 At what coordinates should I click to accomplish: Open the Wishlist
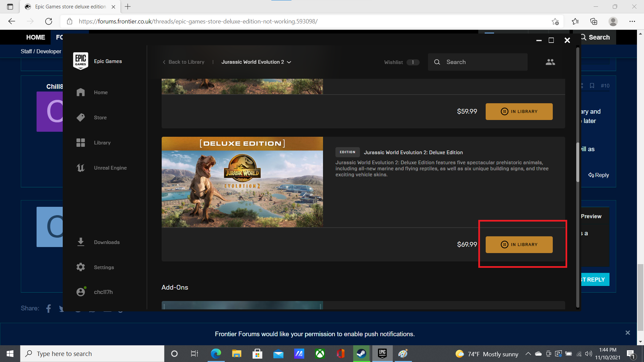(x=401, y=62)
